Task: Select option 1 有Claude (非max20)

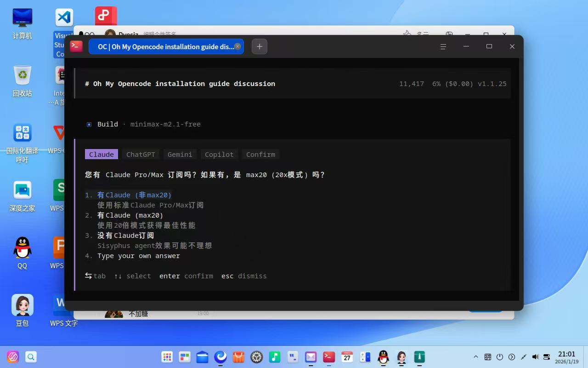Action: point(133,195)
